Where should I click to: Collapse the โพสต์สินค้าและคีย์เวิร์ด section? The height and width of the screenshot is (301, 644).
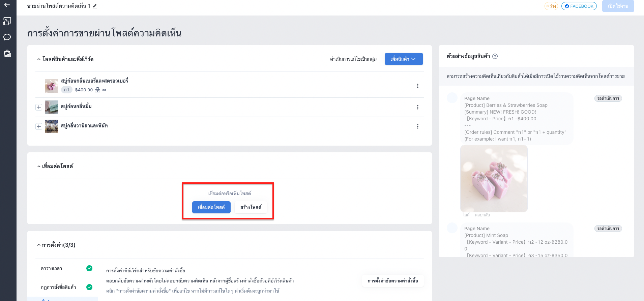tap(39, 59)
